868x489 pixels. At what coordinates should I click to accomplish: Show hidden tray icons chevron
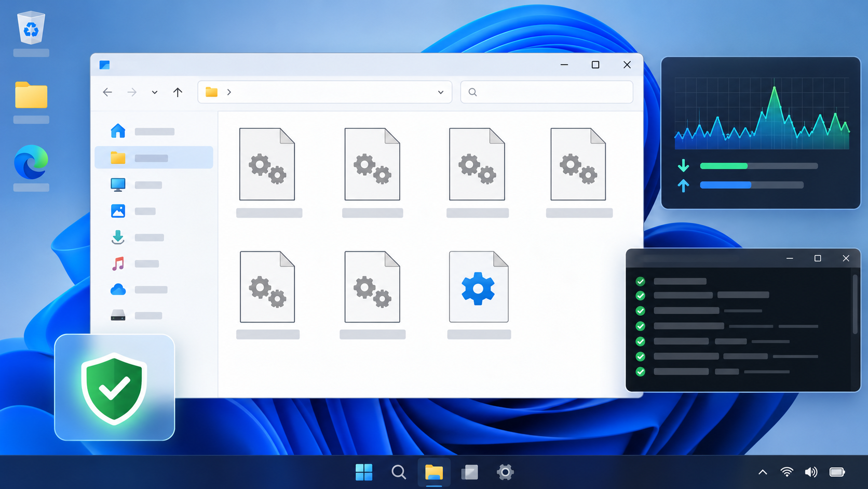pos(763,472)
